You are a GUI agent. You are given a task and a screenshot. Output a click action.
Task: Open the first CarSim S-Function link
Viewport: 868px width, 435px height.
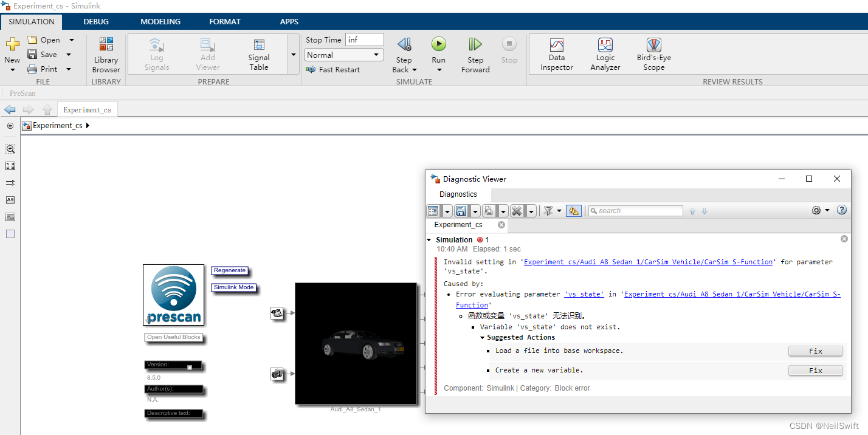tap(648, 262)
